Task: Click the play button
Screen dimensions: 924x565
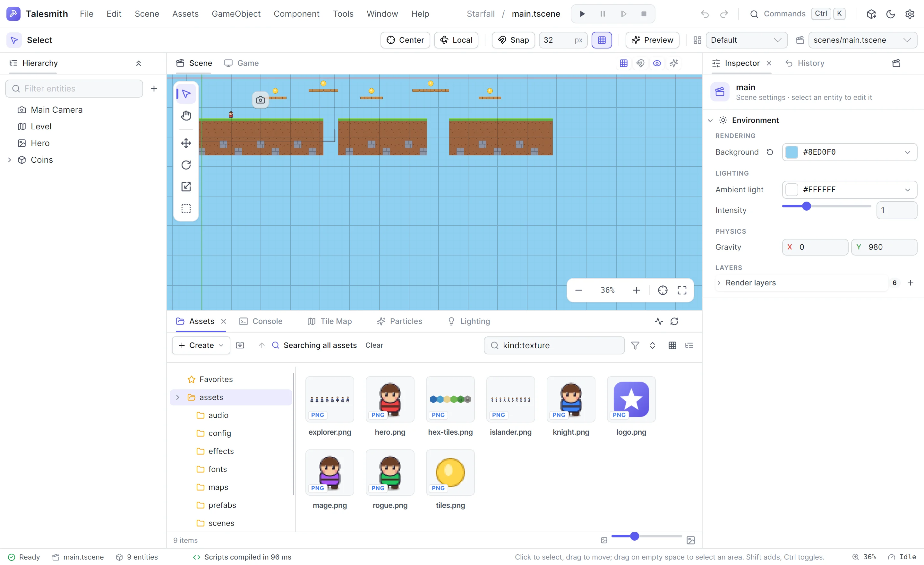Action: pyautogui.click(x=582, y=14)
